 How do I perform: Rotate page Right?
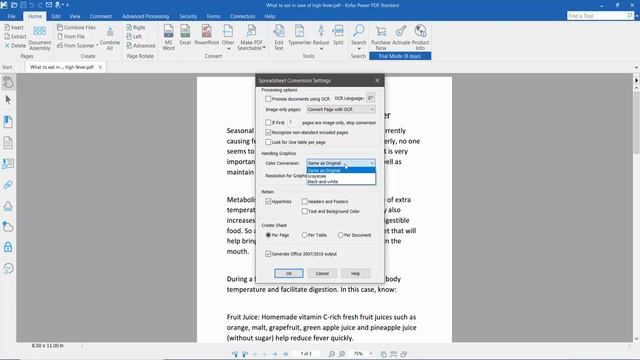coord(136,27)
